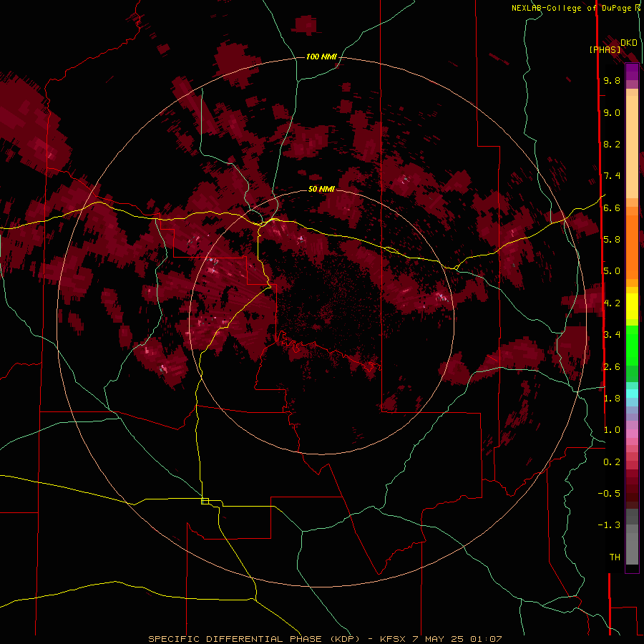The width and height of the screenshot is (644, 644).
Task: Click the gray band of the color bar
Action: [x=632, y=538]
